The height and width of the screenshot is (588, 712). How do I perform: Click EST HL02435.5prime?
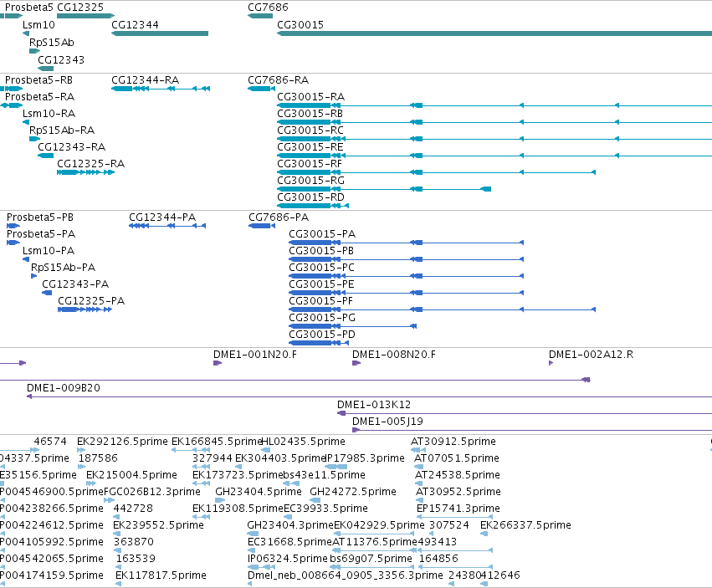[x=303, y=442]
